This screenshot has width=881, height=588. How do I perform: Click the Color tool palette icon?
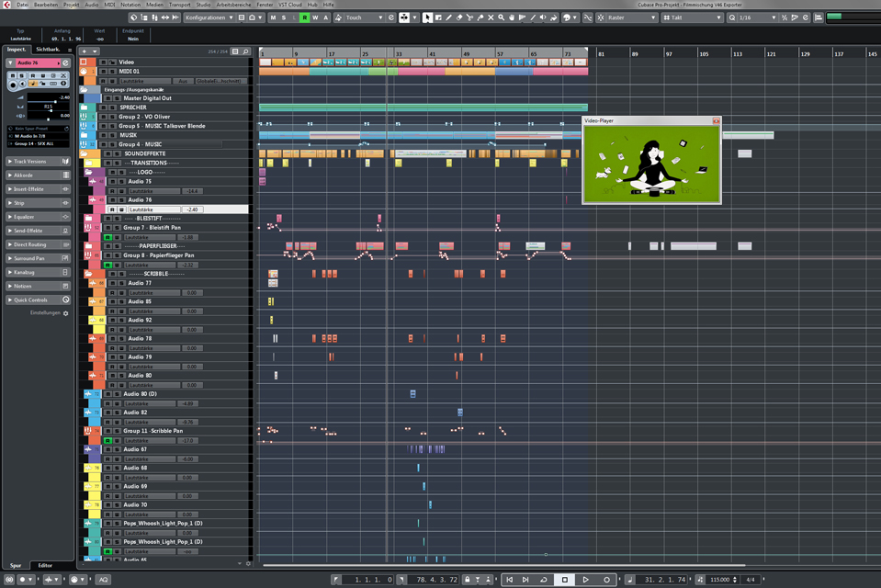(x=566, y=17)
